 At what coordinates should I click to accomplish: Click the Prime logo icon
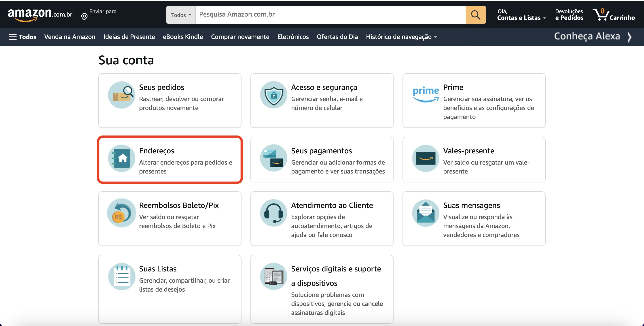click(x=426, y=95)
